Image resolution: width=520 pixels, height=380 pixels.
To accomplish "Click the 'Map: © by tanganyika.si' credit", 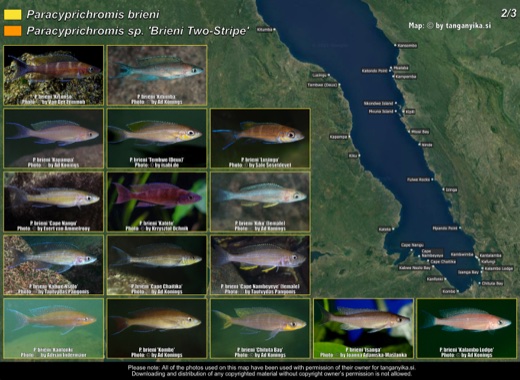I will click(450, 26).
